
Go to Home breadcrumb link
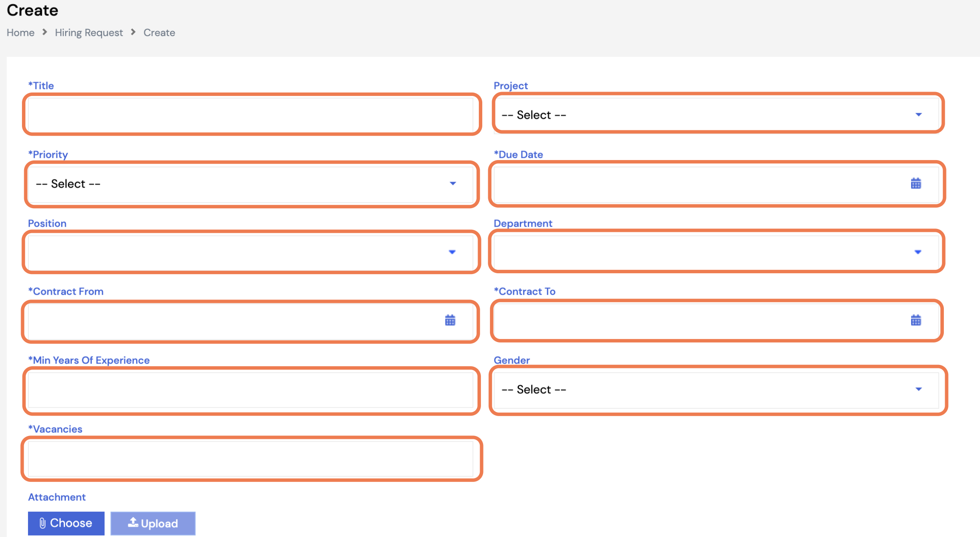click(20, 33)
